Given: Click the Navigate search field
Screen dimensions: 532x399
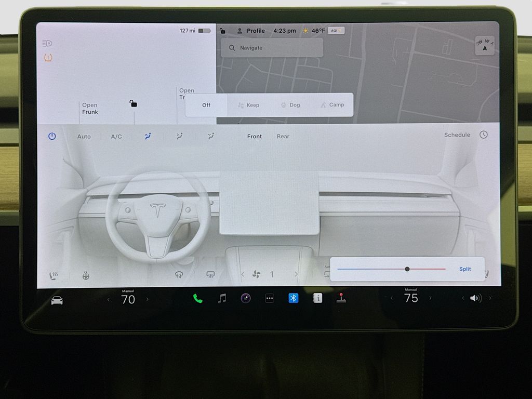Looking at the screenshot, I should (272, 48).
